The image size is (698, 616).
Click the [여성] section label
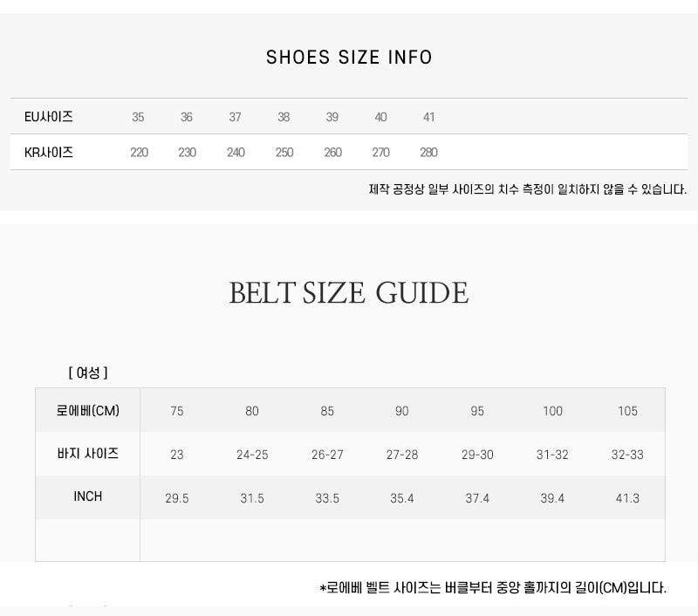(x=88, y=373)
